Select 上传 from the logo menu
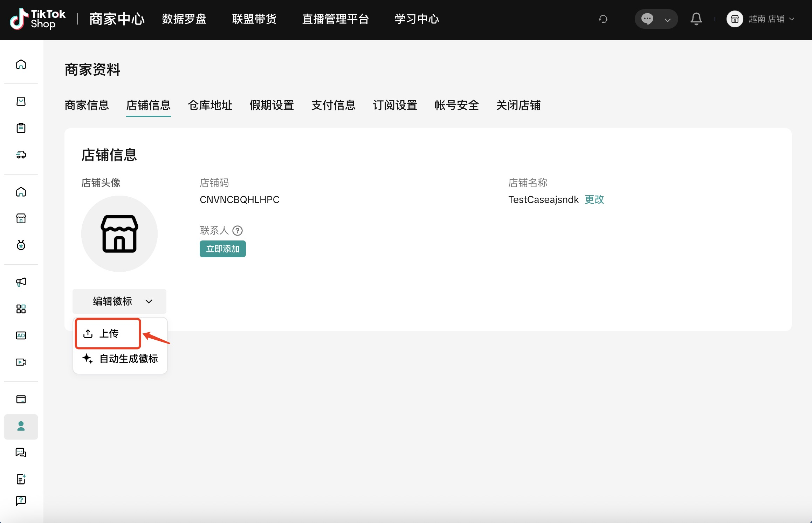Screen dimensions: 812x523 pos(108,333)
